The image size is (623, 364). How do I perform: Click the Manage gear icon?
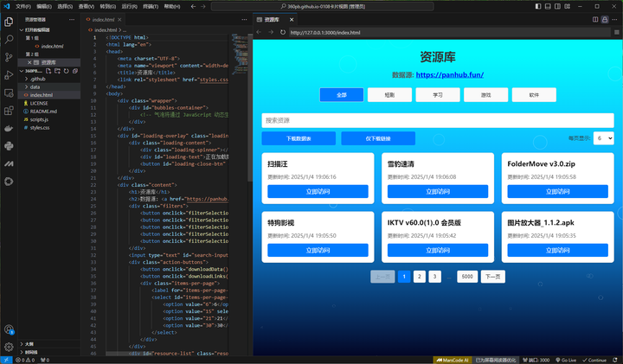9,347
